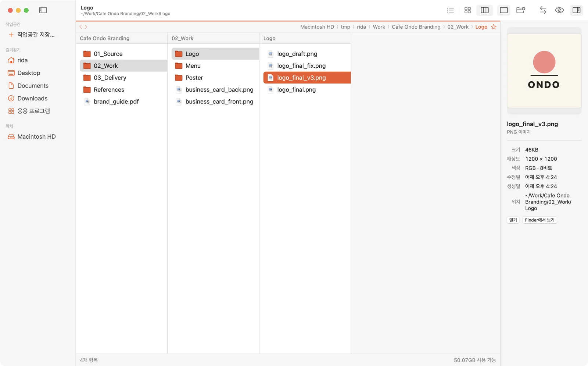The height and width of the screenshot is (366, 588).
Task: Select the column view icon
Action: tap(485, 10)
